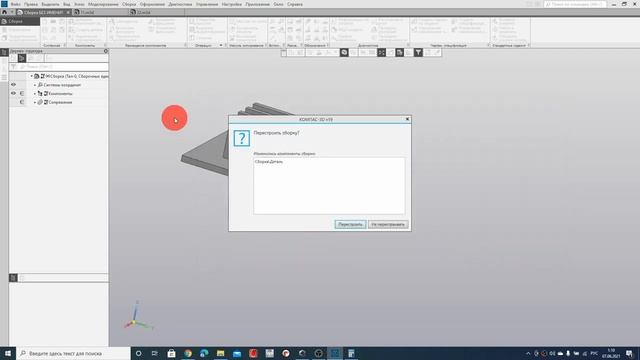Select the Сопряжения tree item
The width and height of the screenshot is (640, 360).
pos(60,102)
